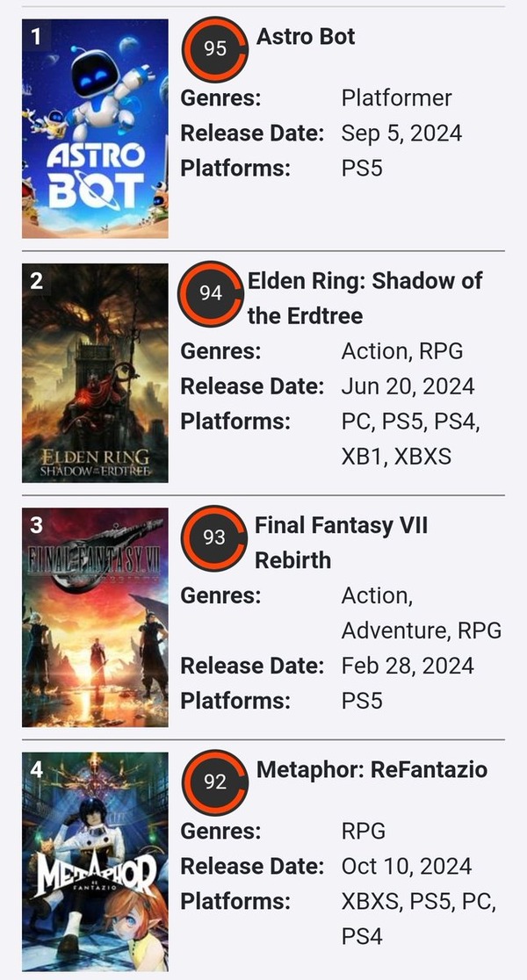Click the 92 score badge for Metaphor
Viewport: 527px width, 980px height.
(x=215, y=782)
